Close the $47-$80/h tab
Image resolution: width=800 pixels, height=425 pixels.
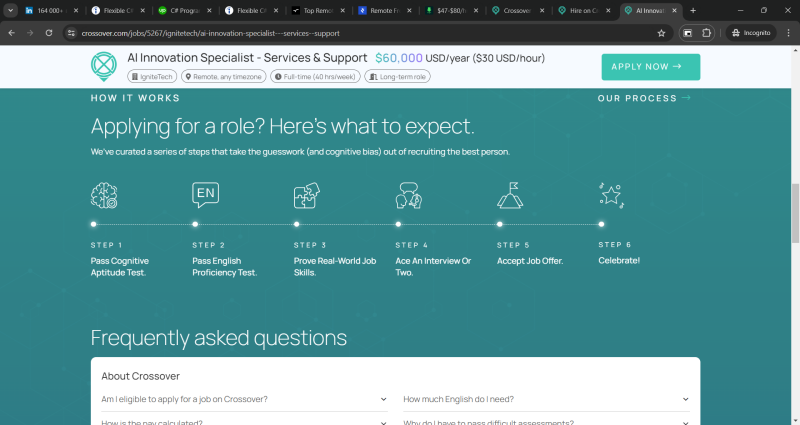coord(476,10)
